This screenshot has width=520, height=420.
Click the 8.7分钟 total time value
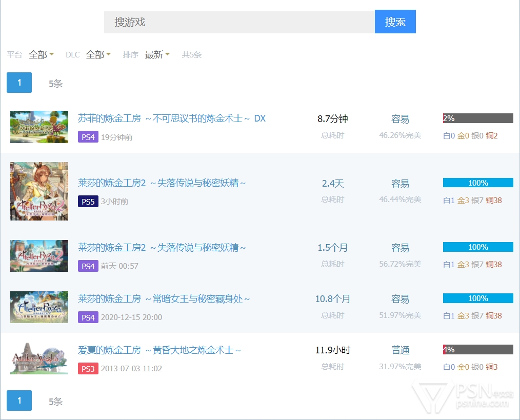tap(333, 119)
